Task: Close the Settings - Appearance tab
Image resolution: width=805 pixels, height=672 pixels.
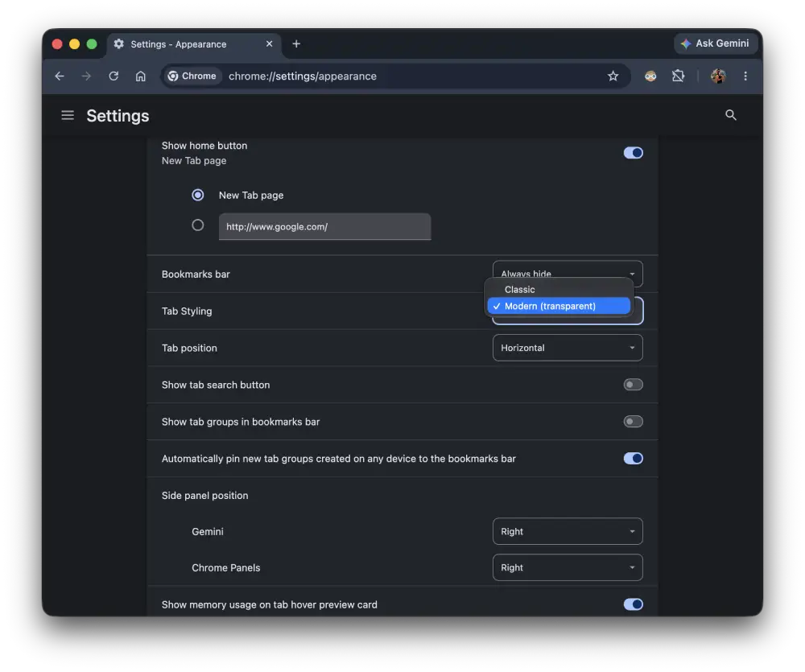Action: [x=269, y=43]
